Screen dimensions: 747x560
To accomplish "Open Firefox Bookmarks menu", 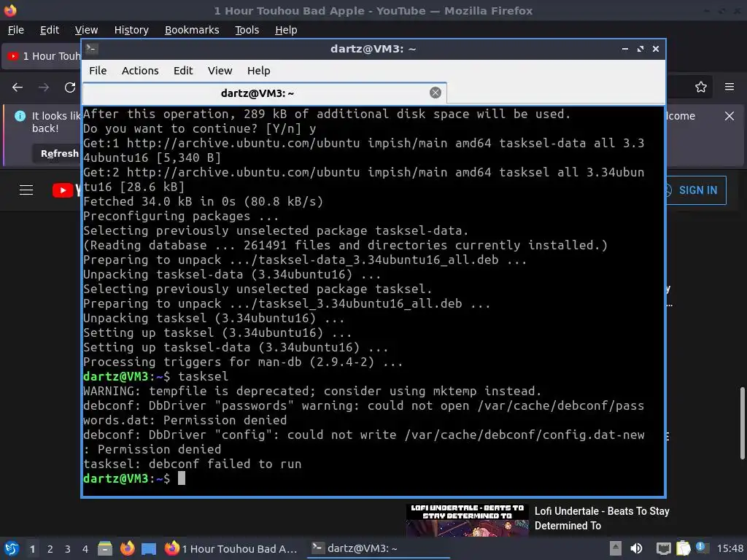I will tap(192, 30).
